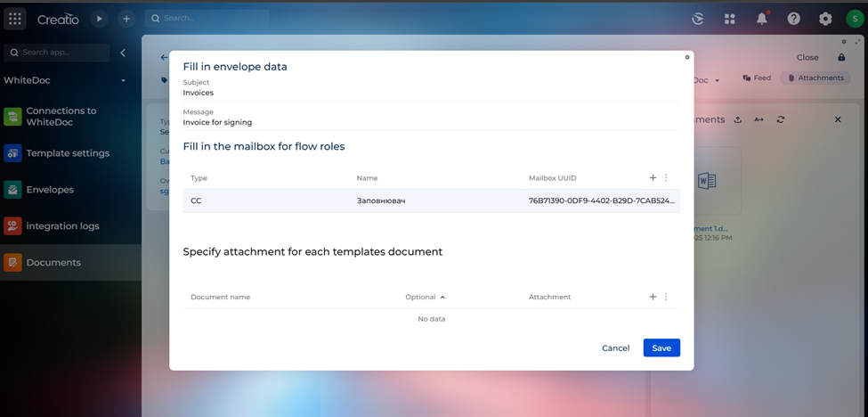
Task: Open Connections to WhiteDoc section
Action: point(71,117)
